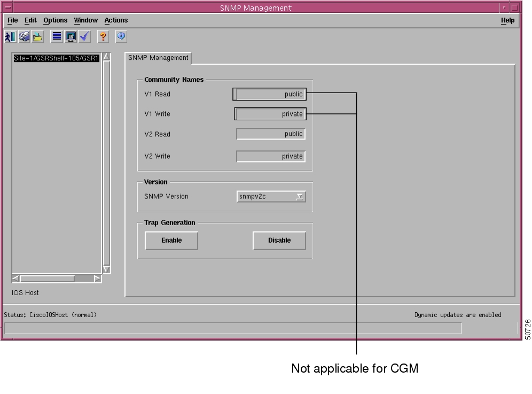The height and width of the screenshot is (394, 532).
Task: Click the horizontal scrollbar thumb
Action: tap(47, 279)
